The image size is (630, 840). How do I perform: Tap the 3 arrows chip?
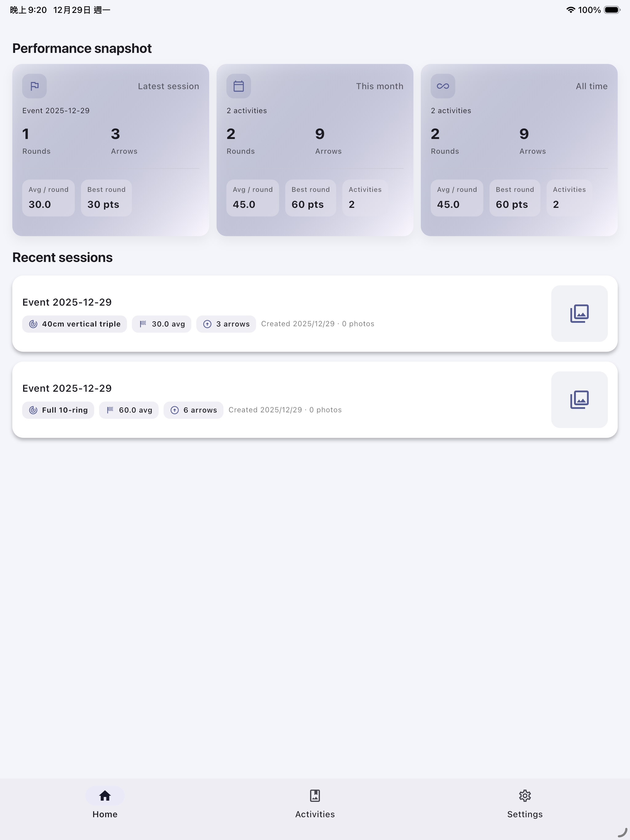click(x=226, y=324)
